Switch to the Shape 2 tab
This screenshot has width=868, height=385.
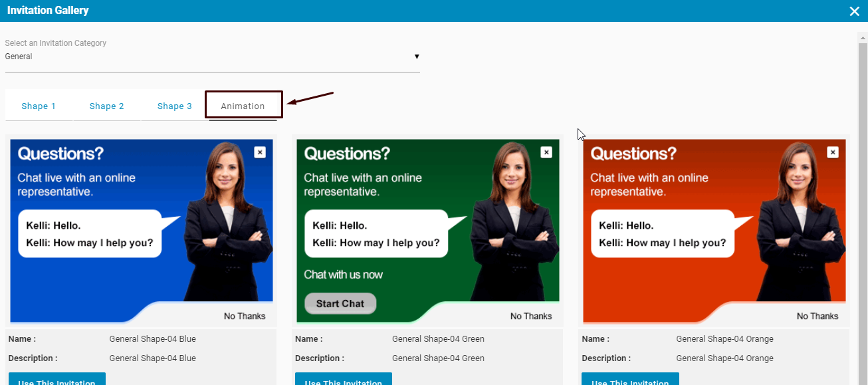click(x=107, y=106)
